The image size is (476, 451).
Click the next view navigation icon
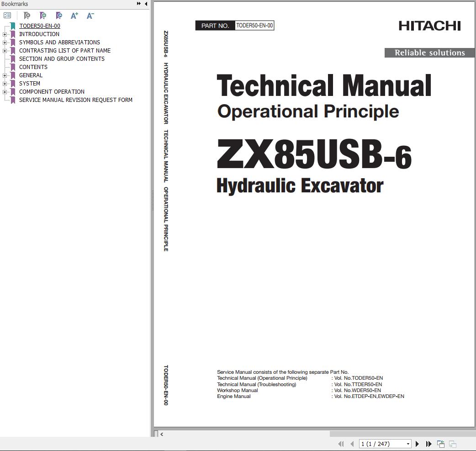pos(453,444)
